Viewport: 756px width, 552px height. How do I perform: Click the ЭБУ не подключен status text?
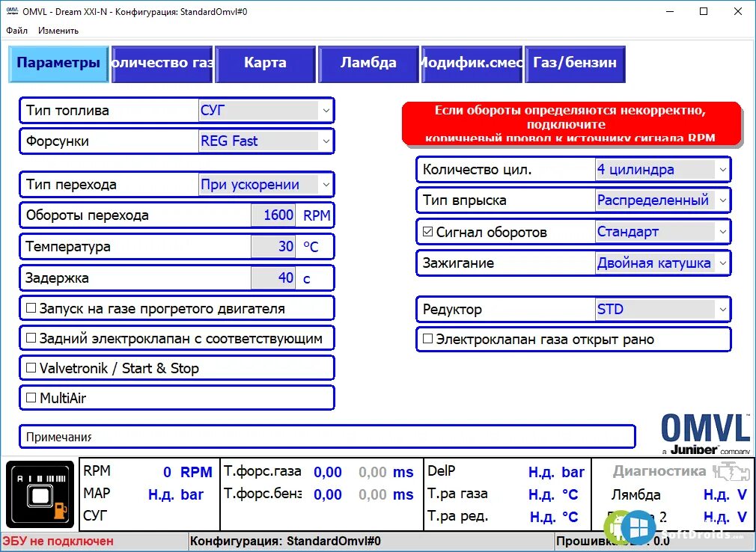coord(58,542)
